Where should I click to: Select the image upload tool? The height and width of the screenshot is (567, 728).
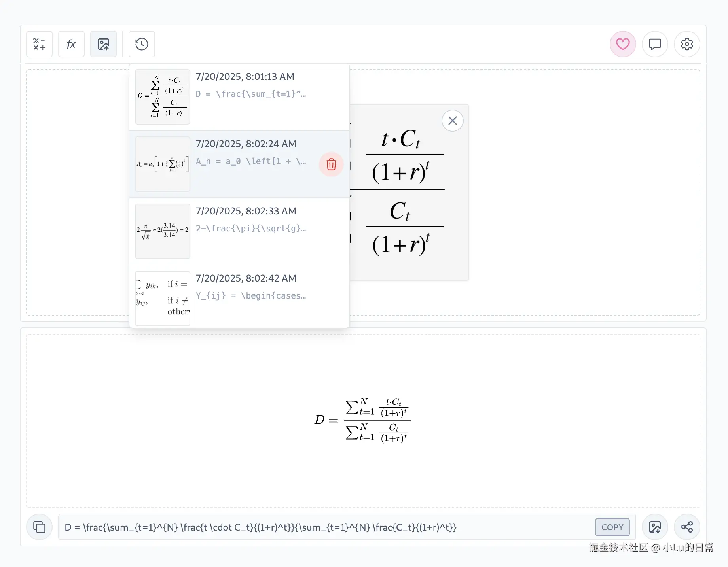pyautogui.click(x=103, y=44)
